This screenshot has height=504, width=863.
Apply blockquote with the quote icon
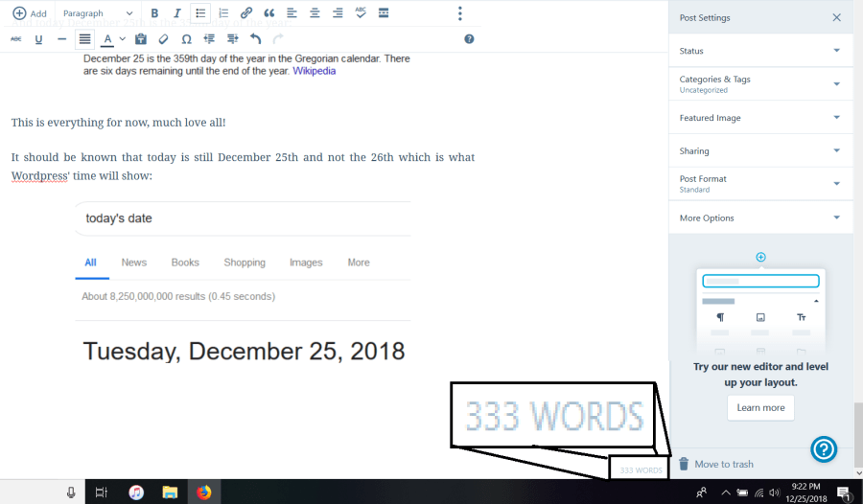(269, 13)
